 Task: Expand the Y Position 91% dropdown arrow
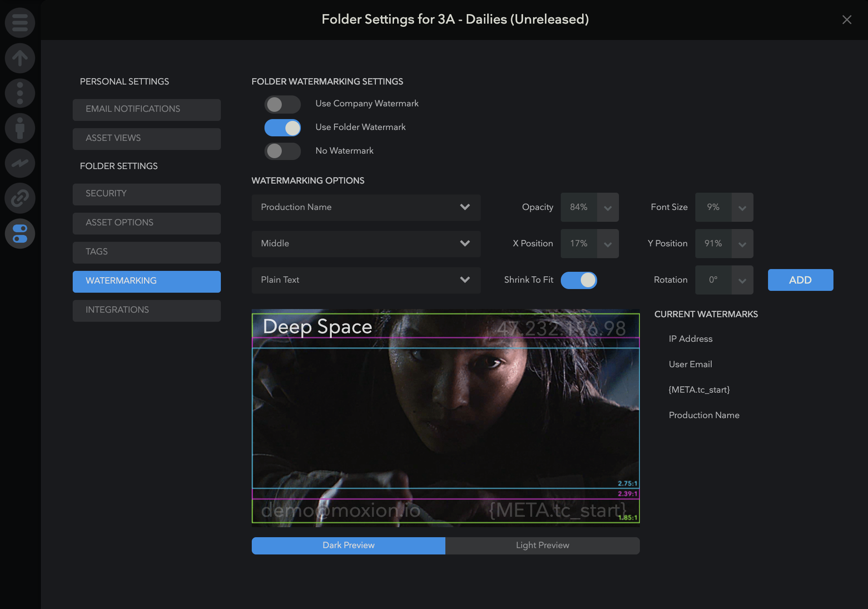point(742,244)
